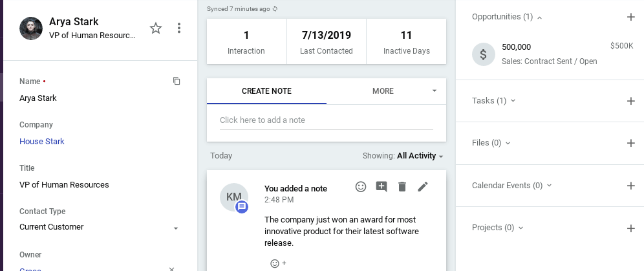This screenshot has width=644, height=271.
Task: Open the dollar icon for opportunity 500,000
Action: click(x=484, y=54)
